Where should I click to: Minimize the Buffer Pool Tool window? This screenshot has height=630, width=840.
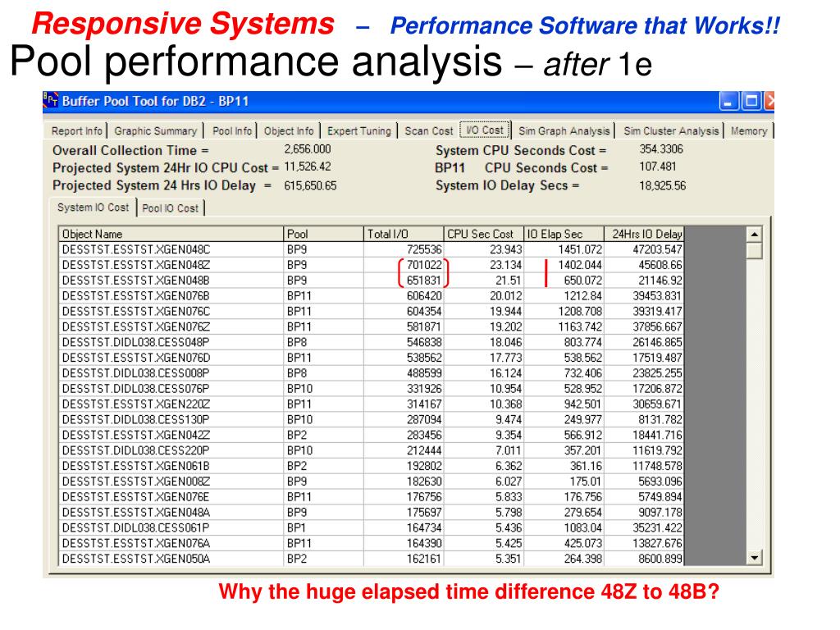(728, 101)
